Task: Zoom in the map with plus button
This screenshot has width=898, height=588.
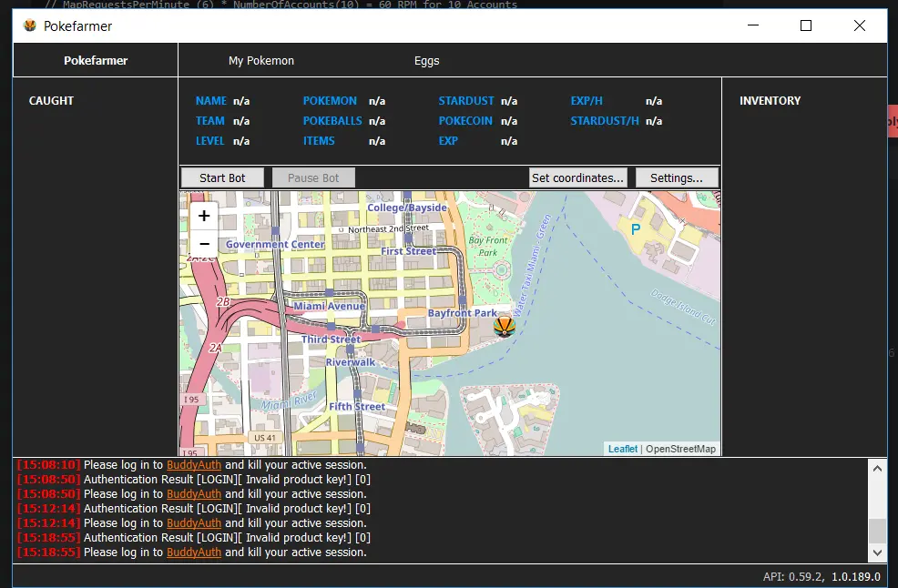Action: 204,216
